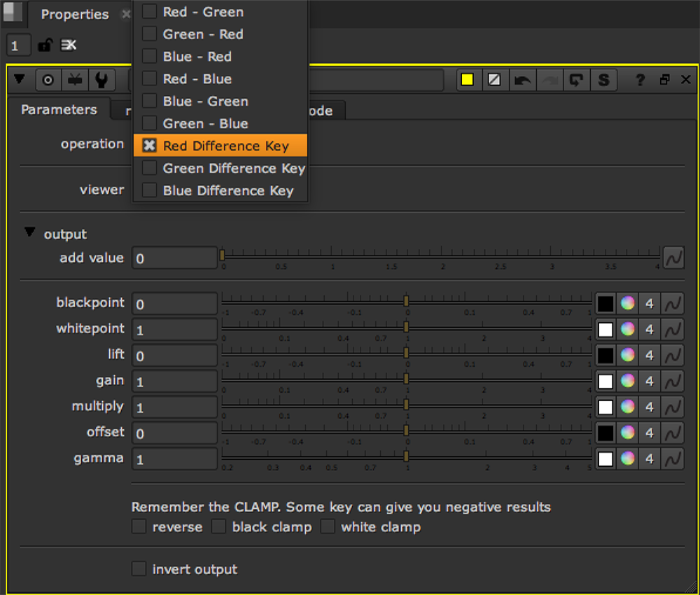Choose the Blue - Green operation
Screen dimensions: 700x595
point(205,101)
